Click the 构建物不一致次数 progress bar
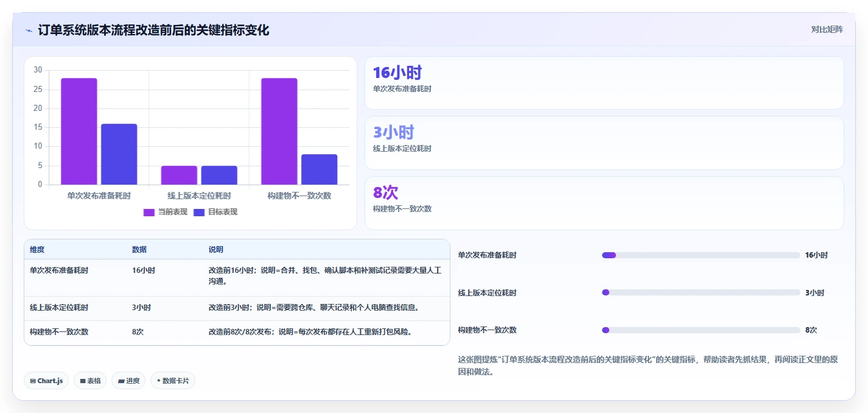 [x=701, y=330]
